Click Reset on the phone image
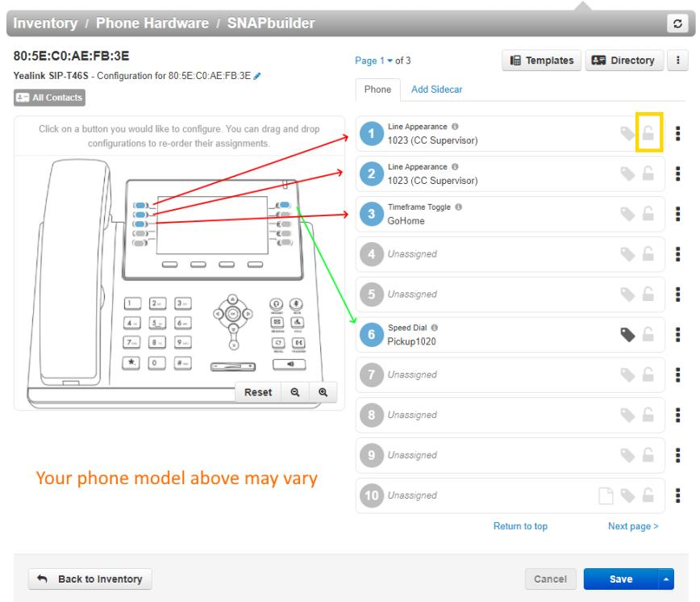Image resolution: width=700 pixels, height=602 pixels. (258, 392)
